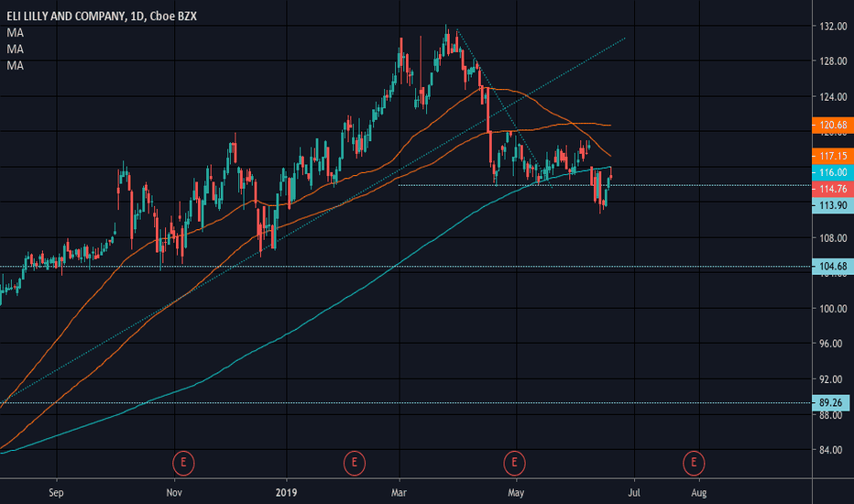Click the earnings E marker between 2019 and Mar

(354, 463)
